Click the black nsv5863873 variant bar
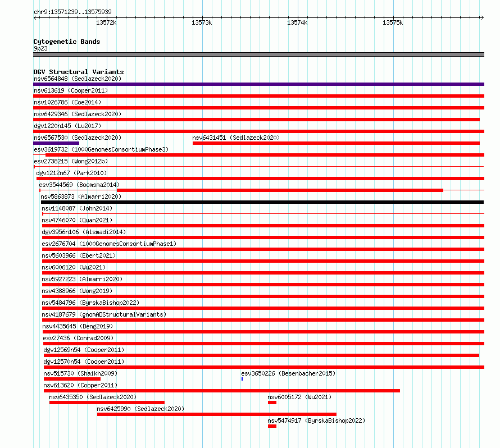Image resolution: width=500 pixels, height=448 pixels. point(262,202)
